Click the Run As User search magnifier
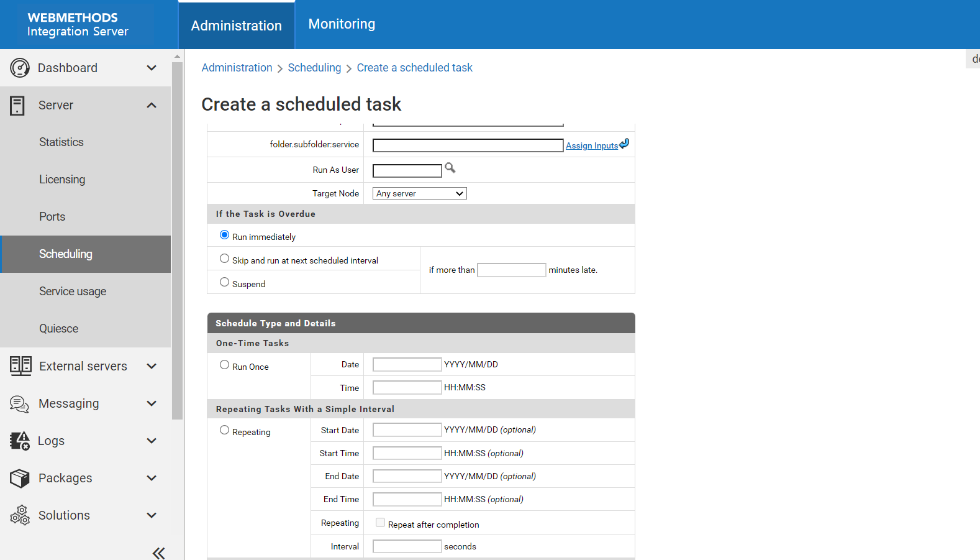This screenshot has height=560, width=980. [450, 168]
